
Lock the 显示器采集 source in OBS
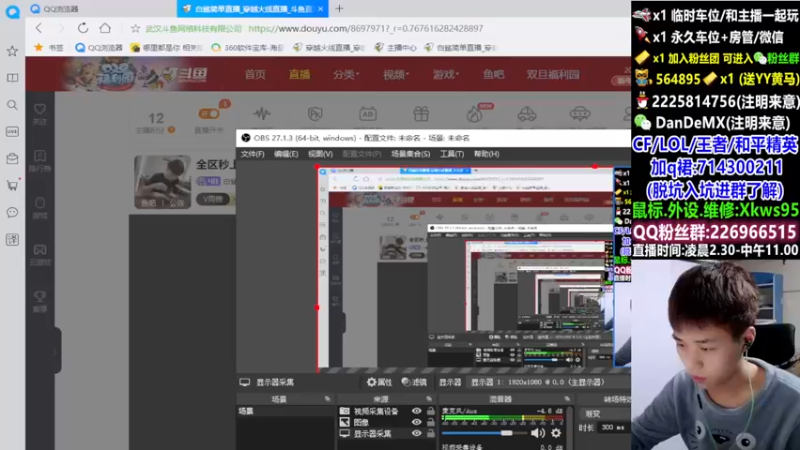pyautogui.click(x=431, y=433)
